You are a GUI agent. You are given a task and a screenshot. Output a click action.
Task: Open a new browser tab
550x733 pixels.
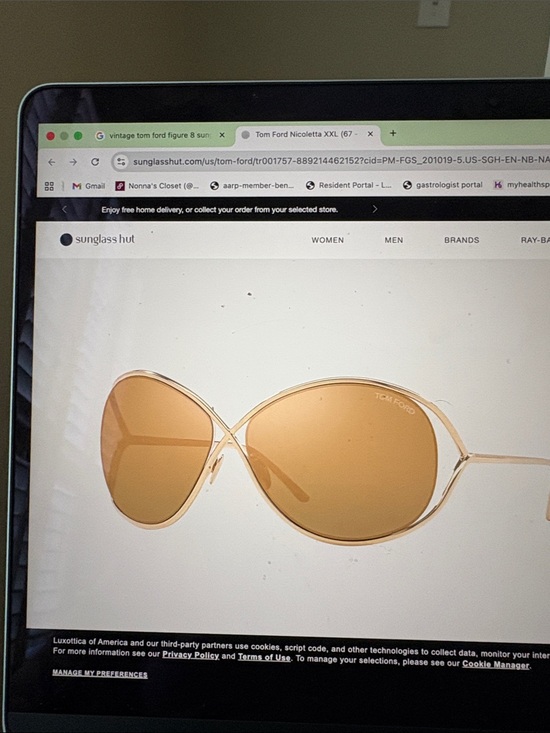pos(393,133)
